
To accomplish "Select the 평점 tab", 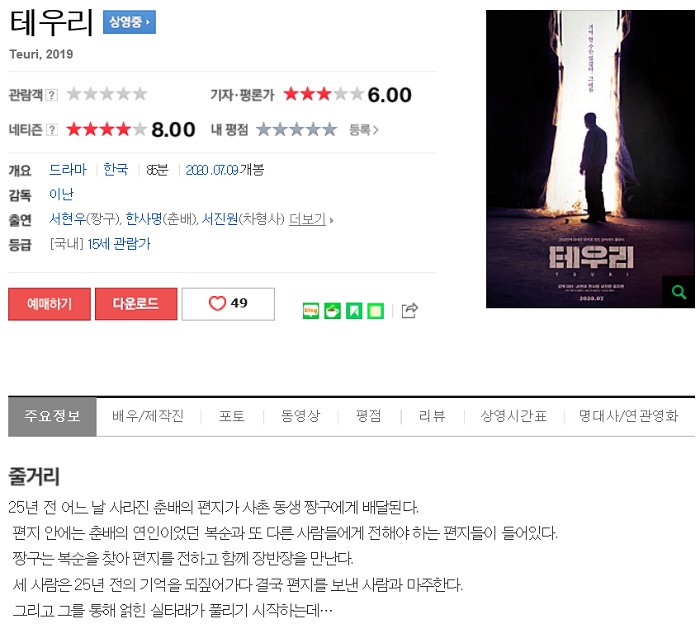I will pos(368,416).
